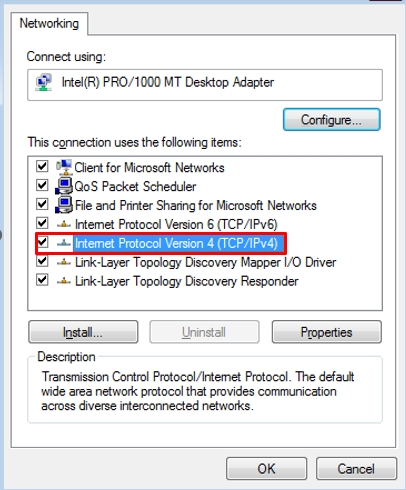Screen dimensions: 406x490
Task: Toggle Internet Protocol Version 4 checkbox
Action: pyautogui.click(x=42, y=242)
